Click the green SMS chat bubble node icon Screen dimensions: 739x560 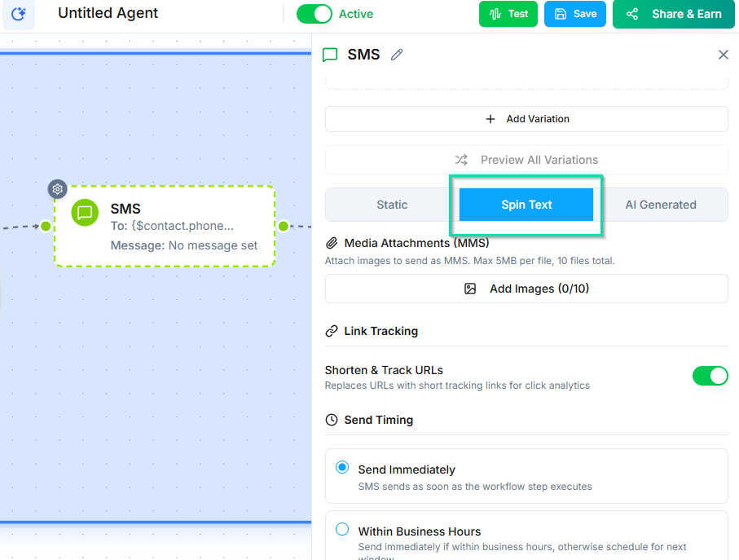[85, 213]
